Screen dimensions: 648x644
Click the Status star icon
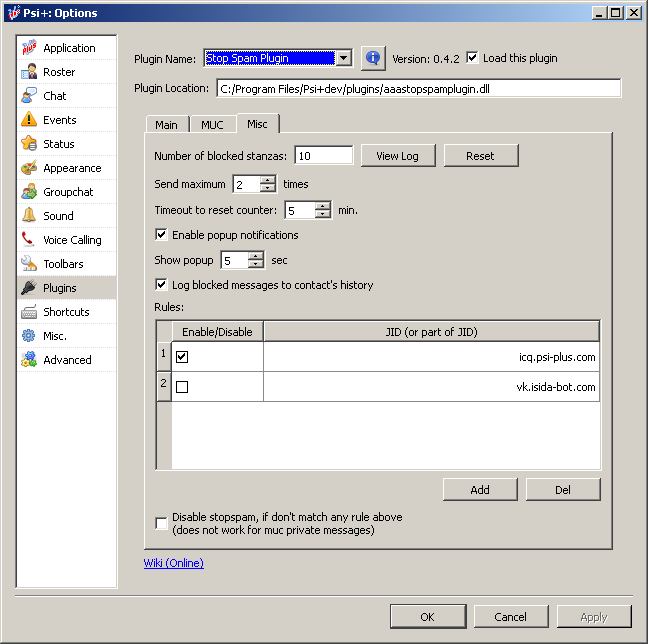[x=29, y=144]
